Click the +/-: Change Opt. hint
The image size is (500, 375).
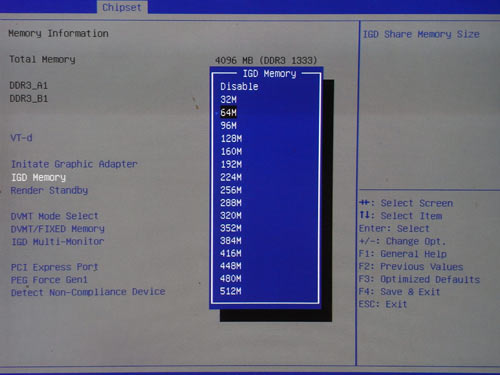tap(402, 241)
